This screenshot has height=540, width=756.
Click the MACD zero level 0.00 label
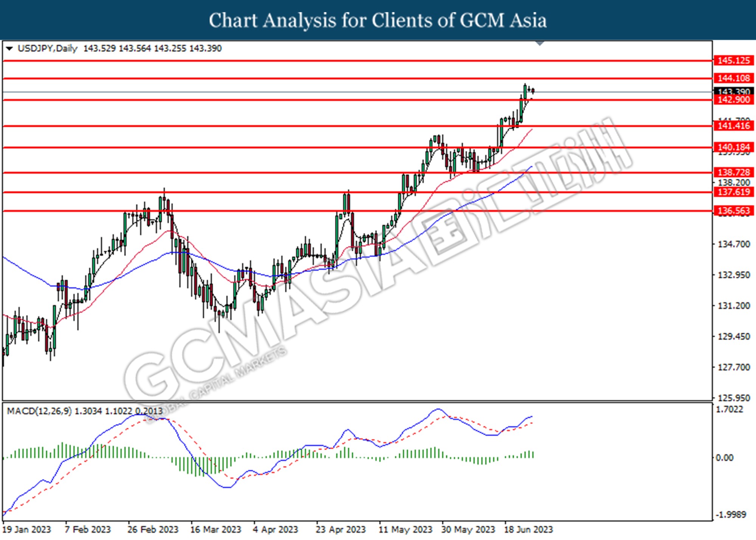click(724, 458)
